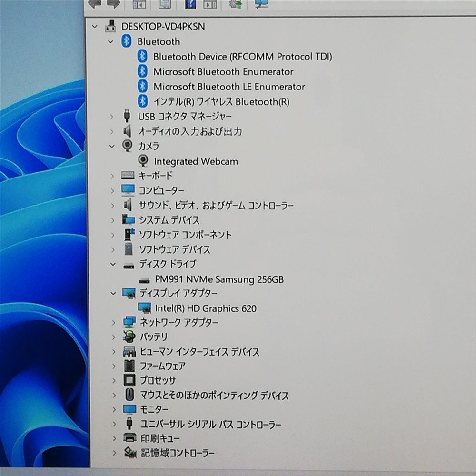Image resolution: width=476 pixels, height=476 pixels.
Task: Click the ディスク ドライブ drive icon
Action: 129,265
